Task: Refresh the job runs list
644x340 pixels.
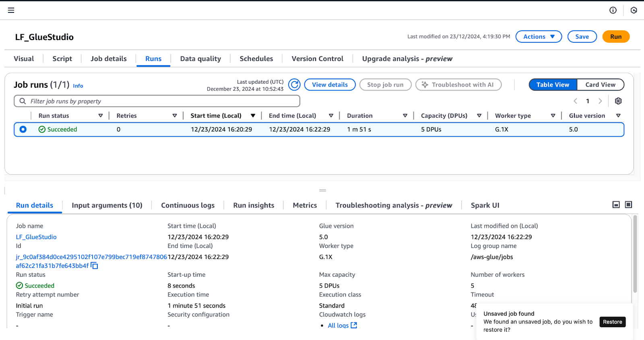Action: pyautogui.click(x=295, y=85)
